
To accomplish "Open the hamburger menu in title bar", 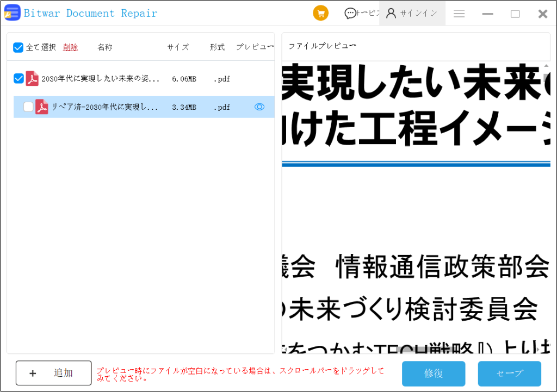I will click(x=459, y=14).
